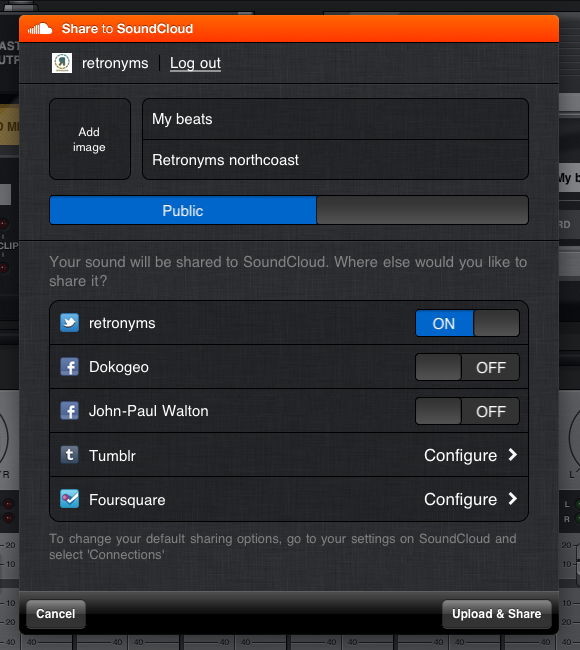Enable Facebook sharing for John-Paul Walton
The image size is (580, 650).
tap(467, 411)
